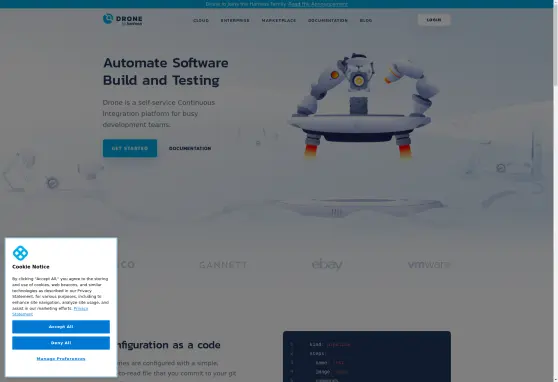
Task: Open Manage Preferences for cookies
Action: point(61,359)
